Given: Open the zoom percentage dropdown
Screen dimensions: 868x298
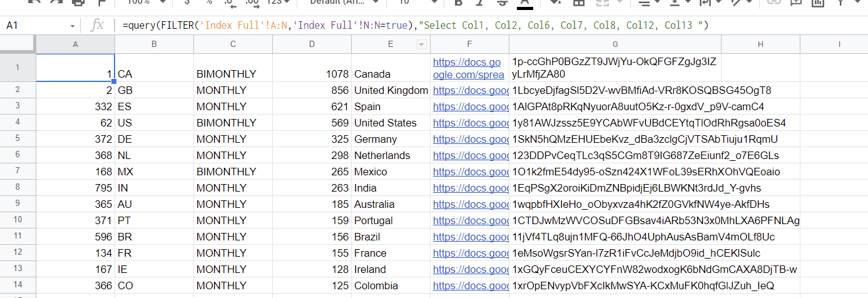Looking at the screenshot, I should 146,2.
